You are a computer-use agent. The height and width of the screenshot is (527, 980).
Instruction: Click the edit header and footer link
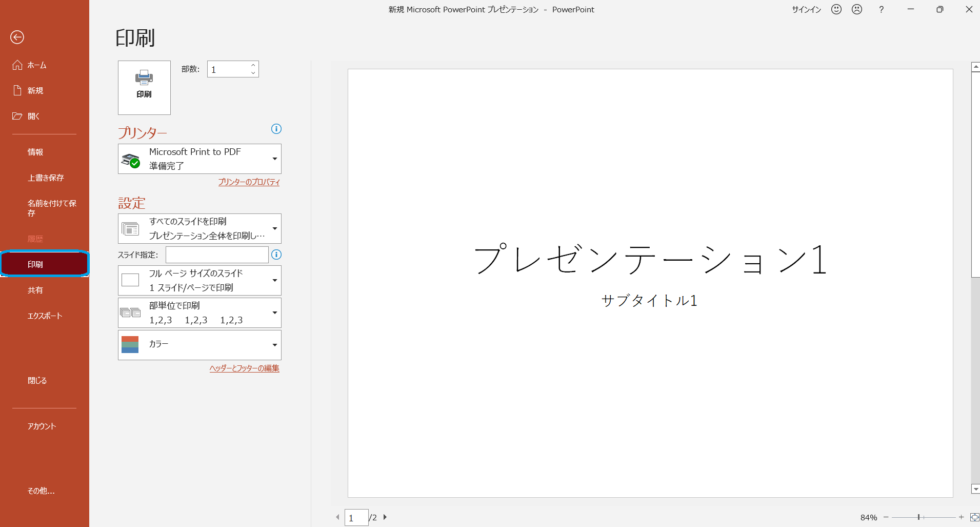pyautogui.click(x=244, y=368)
